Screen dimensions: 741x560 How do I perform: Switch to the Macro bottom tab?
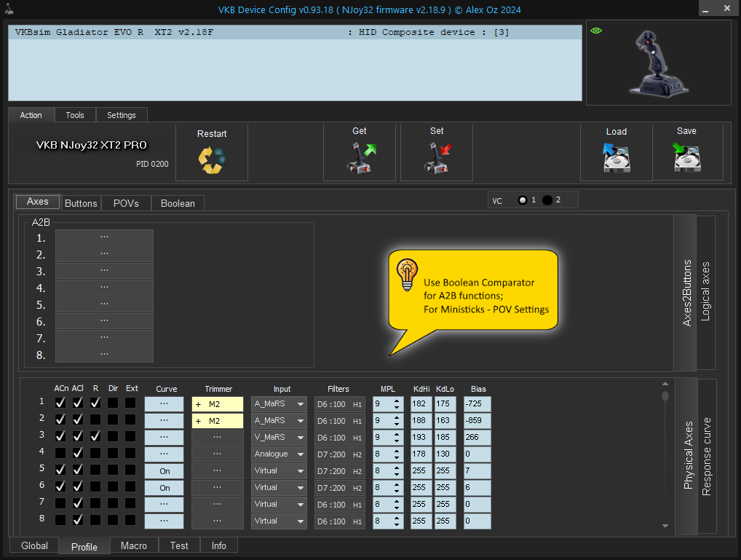click(134, 546)
